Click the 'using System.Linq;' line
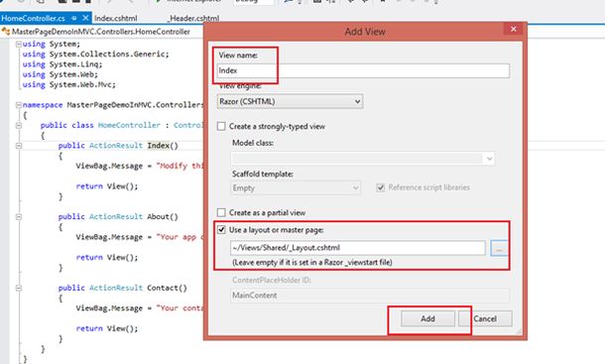Screen dimensions: 605x364 pos(62,64)
